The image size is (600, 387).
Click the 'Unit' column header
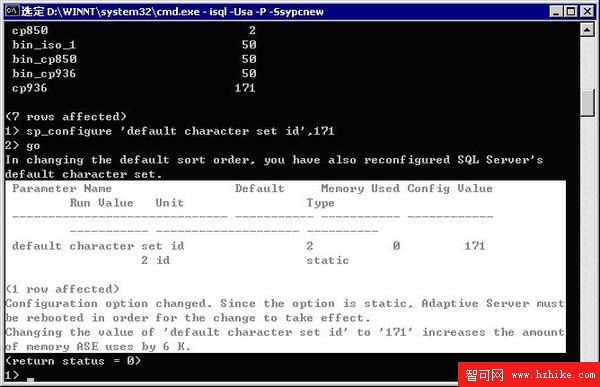(170, 203)
